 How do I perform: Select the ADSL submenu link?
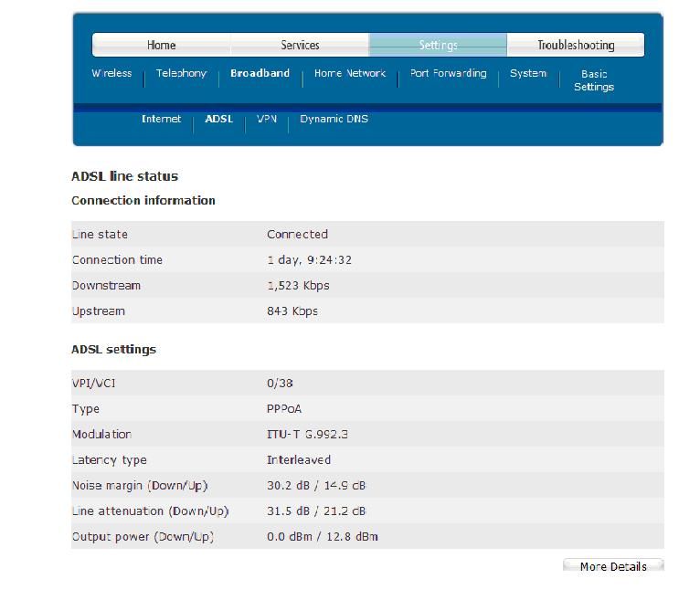[x=218, y=119]
